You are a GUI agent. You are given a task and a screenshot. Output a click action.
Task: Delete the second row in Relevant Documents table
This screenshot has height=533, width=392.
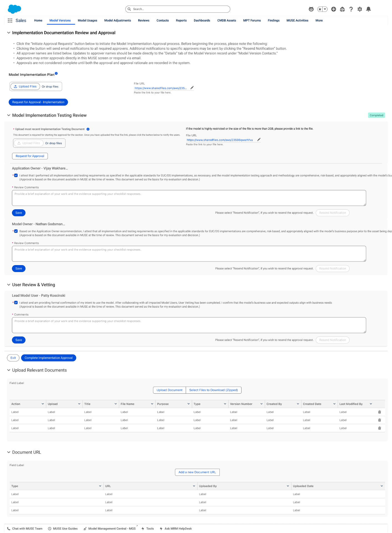pos(380,420)
